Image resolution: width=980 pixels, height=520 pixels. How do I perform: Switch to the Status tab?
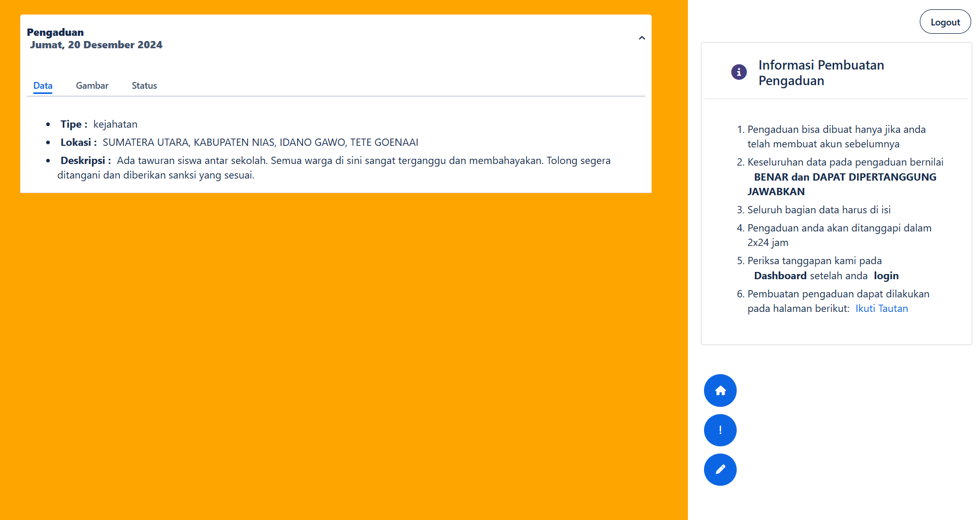[x=144, y=86]
